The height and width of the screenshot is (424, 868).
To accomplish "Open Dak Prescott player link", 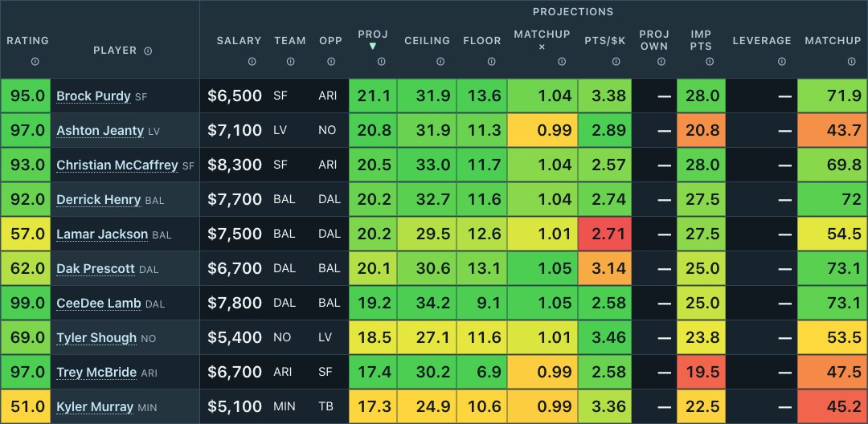I will tap(96, 269).
